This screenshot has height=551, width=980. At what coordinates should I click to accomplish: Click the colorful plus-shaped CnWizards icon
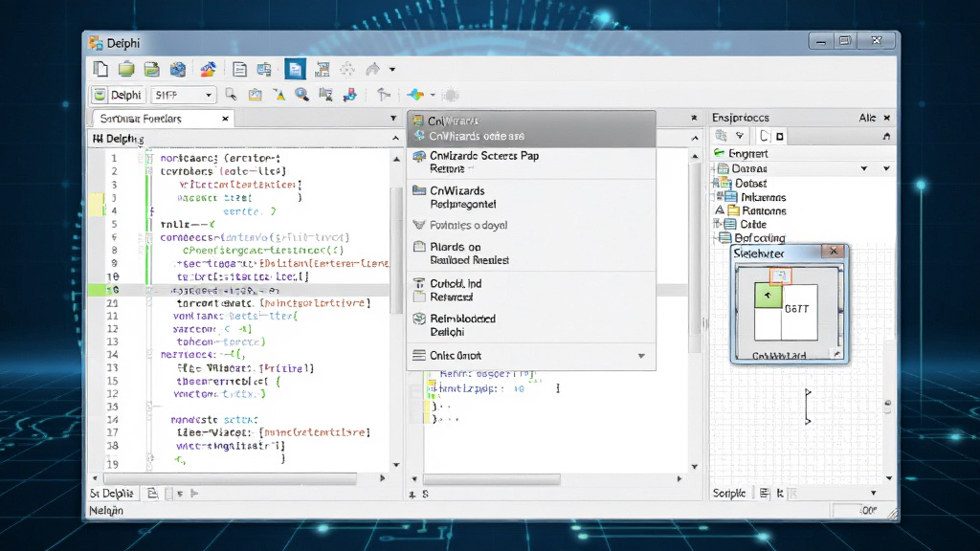415,95
